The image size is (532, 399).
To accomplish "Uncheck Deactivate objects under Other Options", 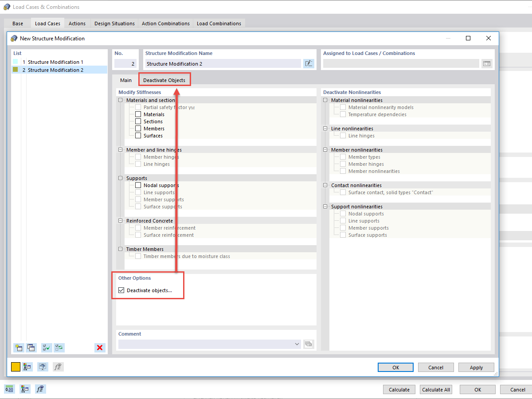I will click(x=121, y=290).
